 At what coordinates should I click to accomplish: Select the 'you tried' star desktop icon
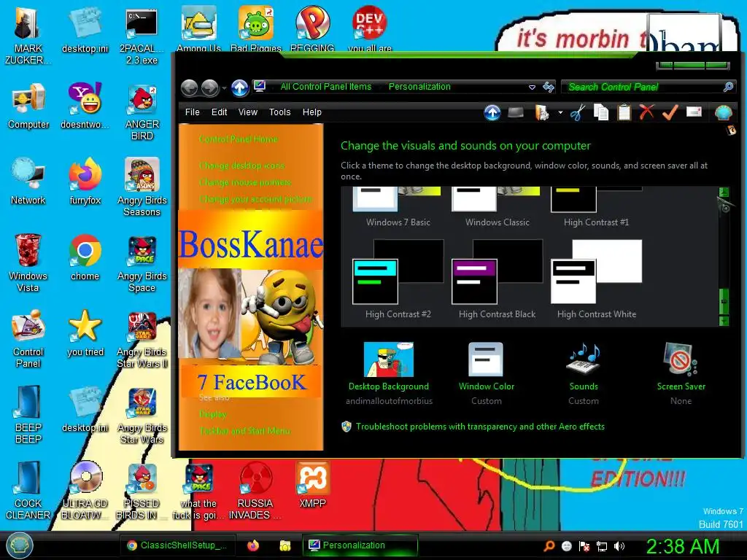pyautogui.click(x=85, y=333)
